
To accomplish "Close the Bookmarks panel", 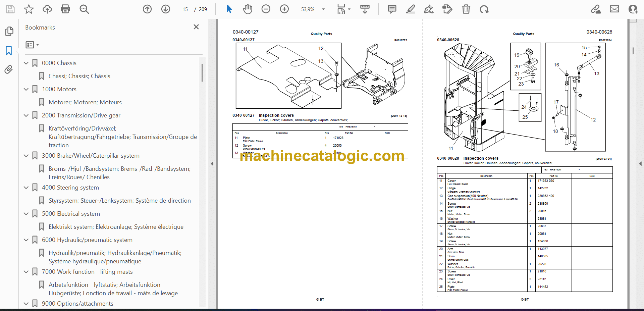I will click(196, 27).
